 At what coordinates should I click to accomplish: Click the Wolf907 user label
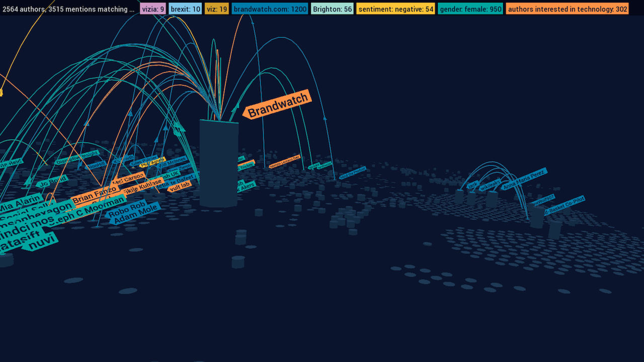544,200
